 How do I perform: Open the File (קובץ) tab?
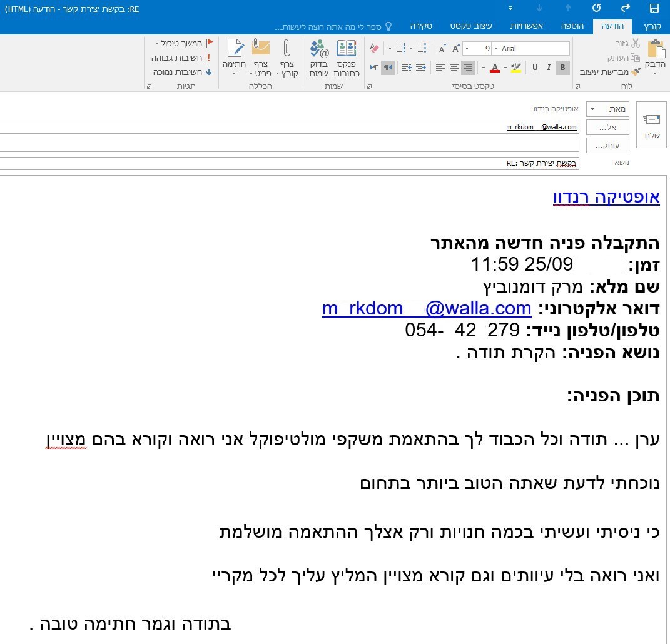pyautogui.click(x=652, y=26)
